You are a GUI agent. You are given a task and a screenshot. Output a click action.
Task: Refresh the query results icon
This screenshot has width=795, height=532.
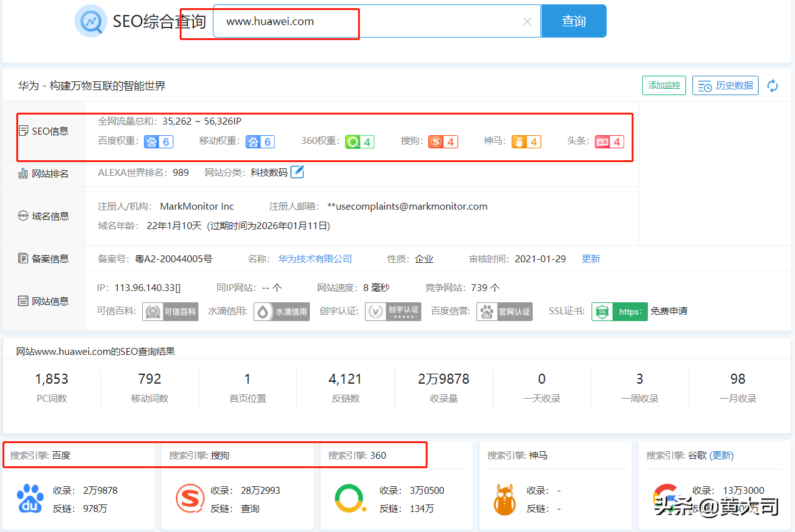coord(773,86)
